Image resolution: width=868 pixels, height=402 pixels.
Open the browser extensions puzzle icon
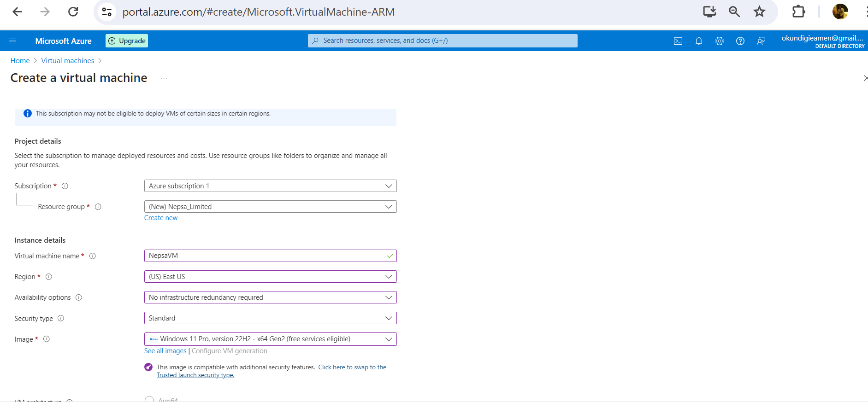pyautogui.click(x=798, y=12)
